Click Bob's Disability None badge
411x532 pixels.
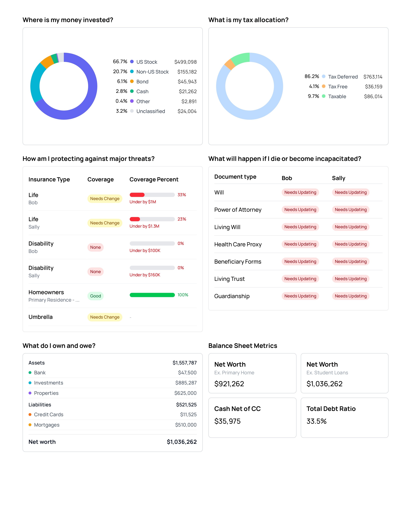[x=95, y=247]
